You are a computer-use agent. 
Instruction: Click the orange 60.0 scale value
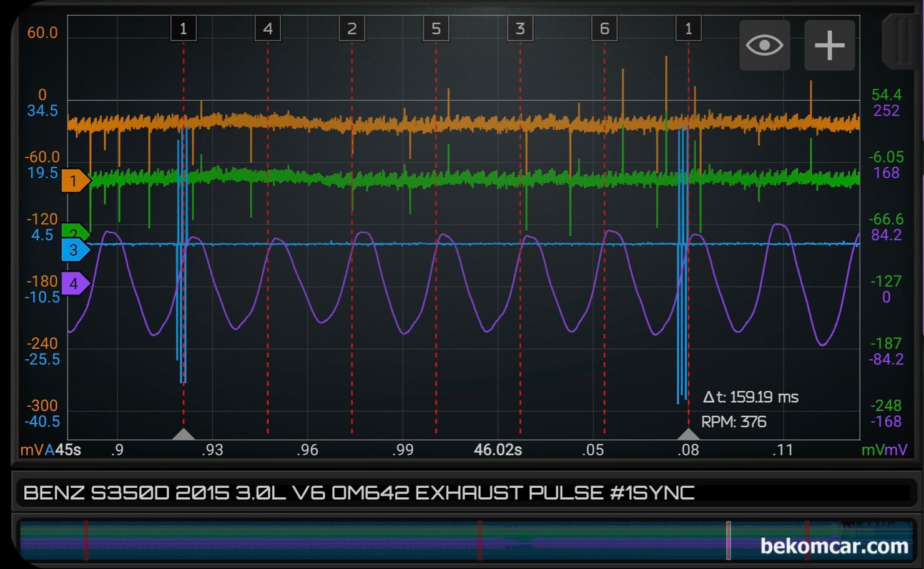tap(42, 32)
